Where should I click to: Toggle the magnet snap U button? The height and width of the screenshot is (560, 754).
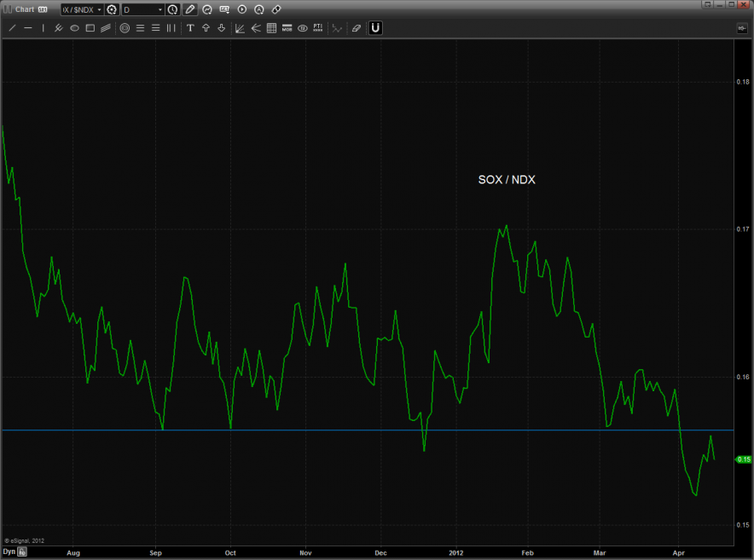coord(375,28)
